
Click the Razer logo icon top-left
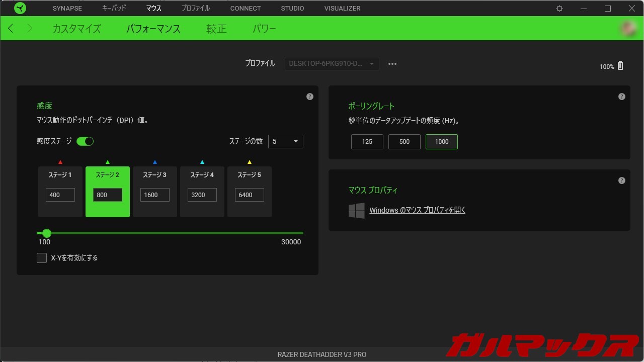click(x=20, y=8)
